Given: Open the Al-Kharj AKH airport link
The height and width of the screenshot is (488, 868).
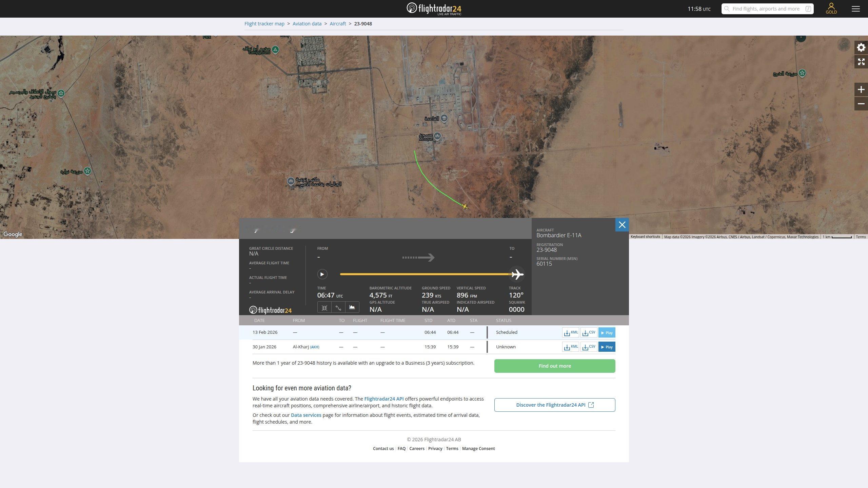Looking at the screenshot, I should [x=314, y=347].
